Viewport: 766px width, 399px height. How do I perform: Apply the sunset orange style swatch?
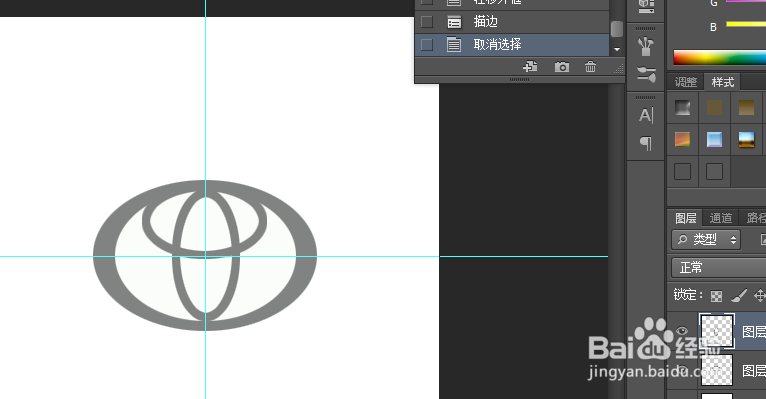[682, 140]
